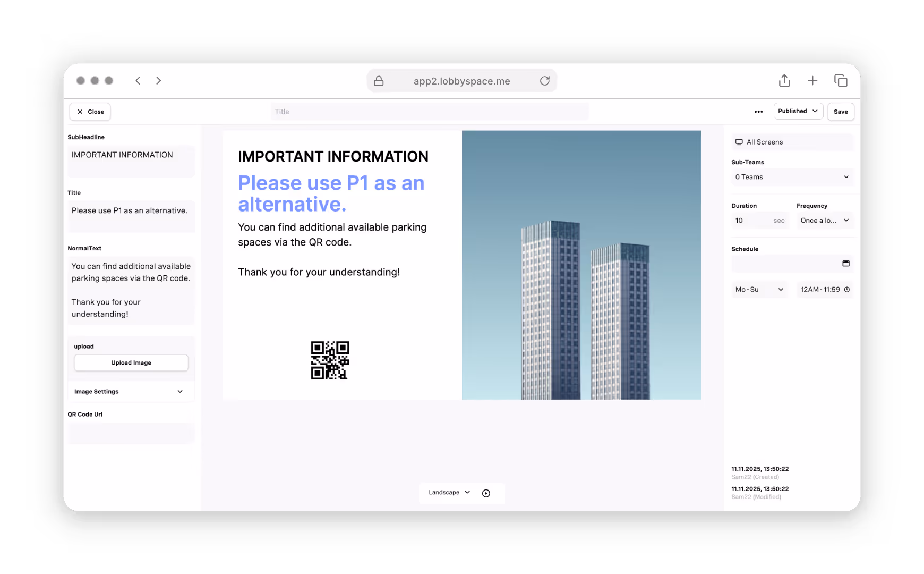Click the IMPORTANT INFORMATION heading on slide

coord(333,156)
